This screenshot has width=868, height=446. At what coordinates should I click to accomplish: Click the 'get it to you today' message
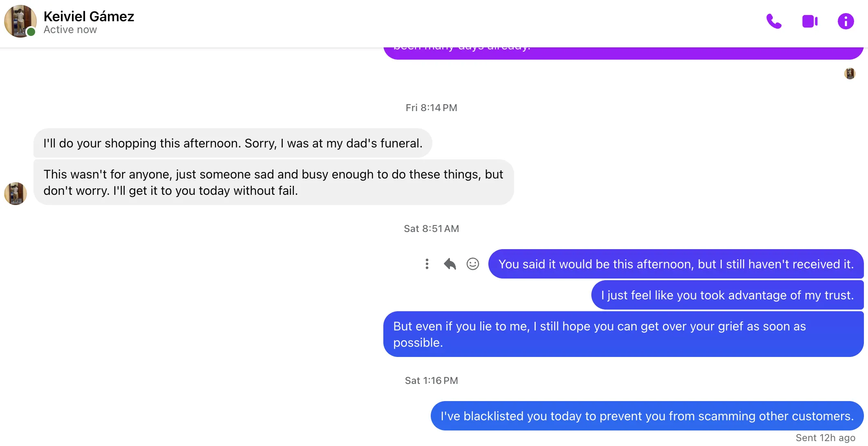click(x=273, y=182)
